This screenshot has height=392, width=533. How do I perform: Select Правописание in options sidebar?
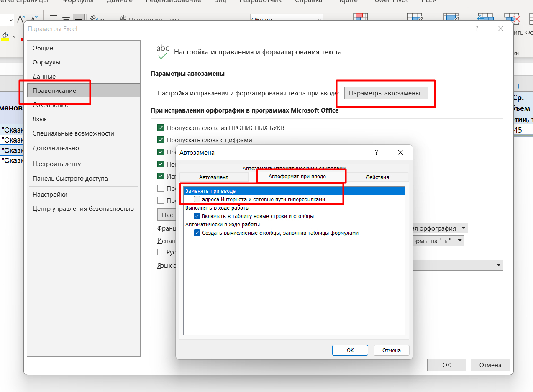coord(84,90)
